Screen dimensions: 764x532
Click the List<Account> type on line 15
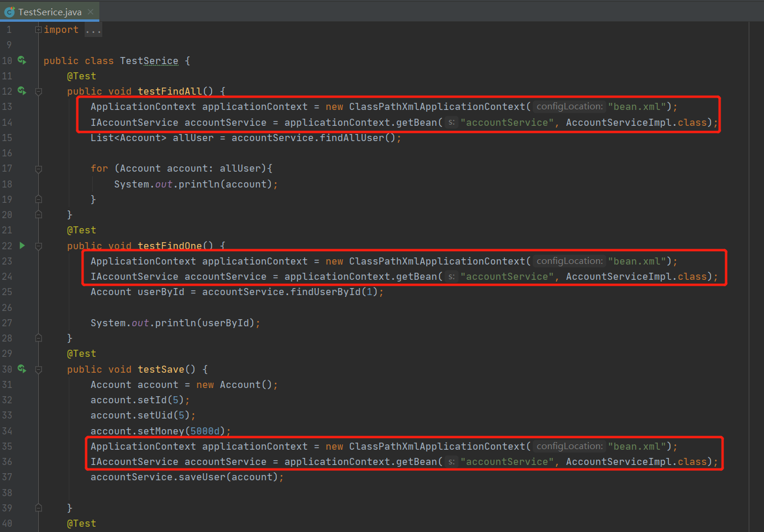pos(128,138)
